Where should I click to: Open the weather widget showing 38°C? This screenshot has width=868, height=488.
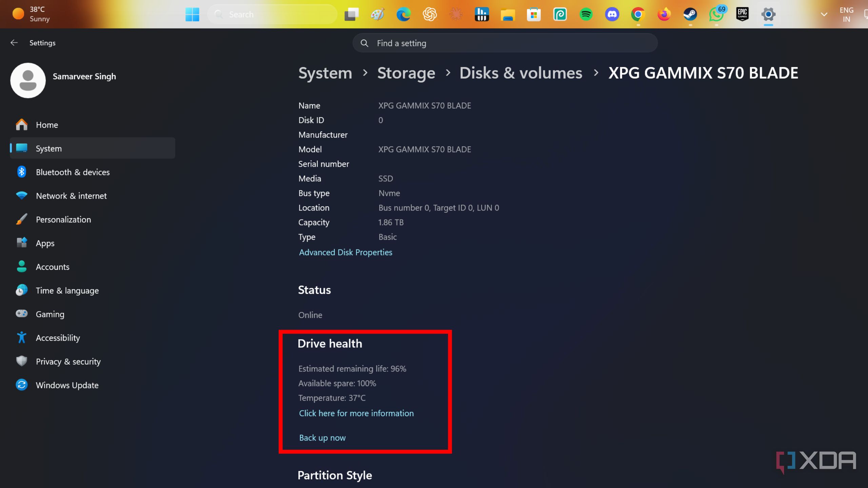[x=31, y=14]
